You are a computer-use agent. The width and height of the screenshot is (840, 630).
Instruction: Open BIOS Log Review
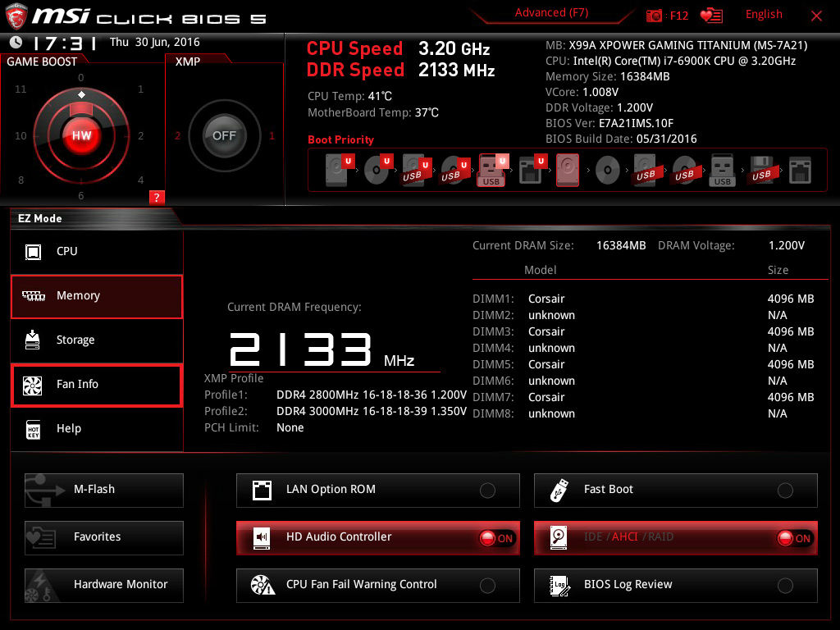(676, 586)
